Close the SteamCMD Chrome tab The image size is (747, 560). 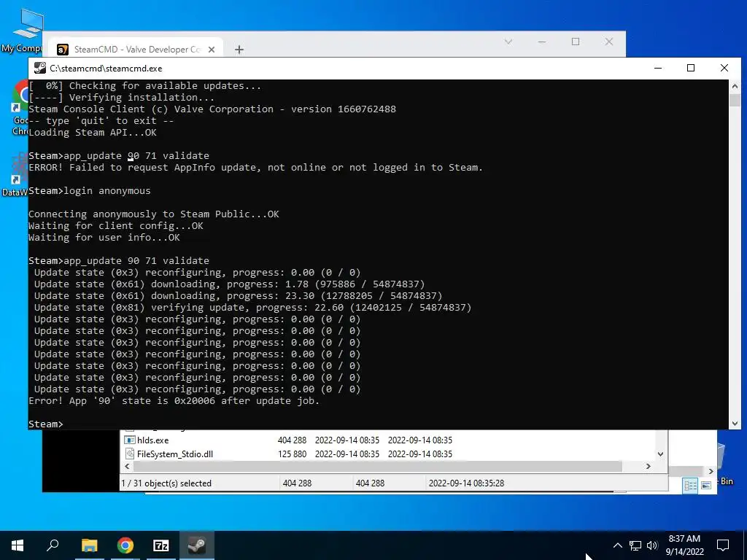pos(212,50)
